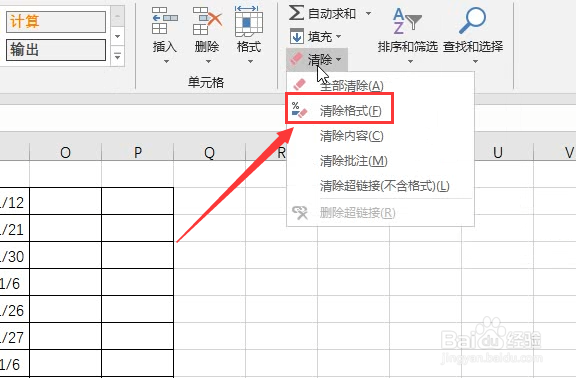Click the Fill down-arrow icon

[296, 36]
